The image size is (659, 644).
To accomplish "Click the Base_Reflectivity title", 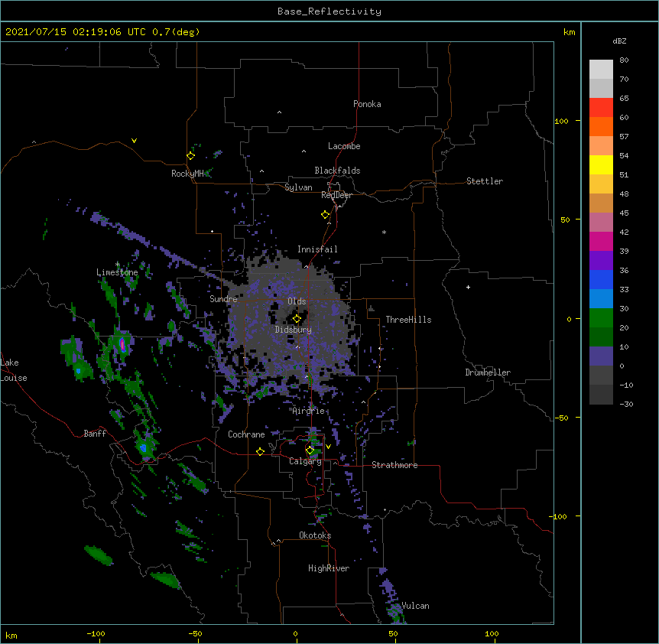I will coord(329,11).
